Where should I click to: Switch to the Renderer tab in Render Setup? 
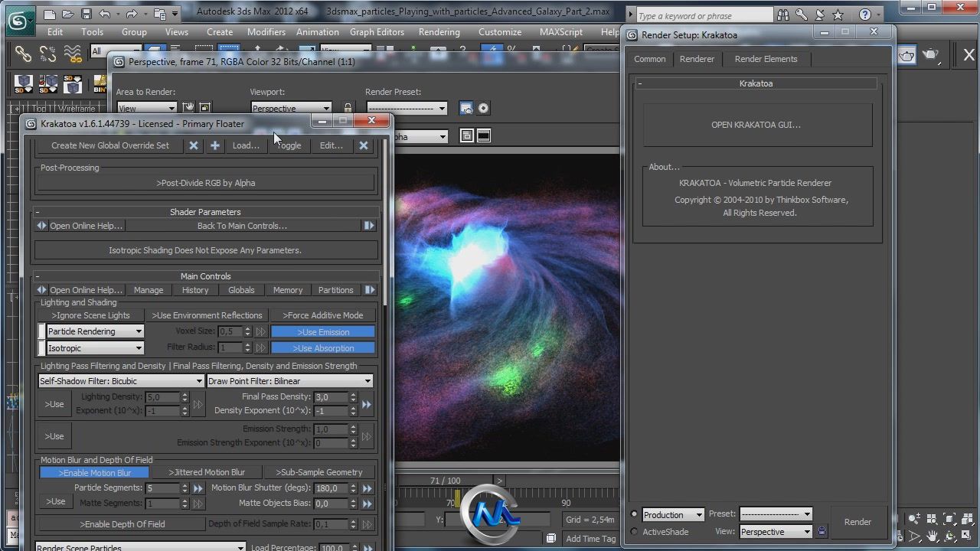[x=697, y=59]
